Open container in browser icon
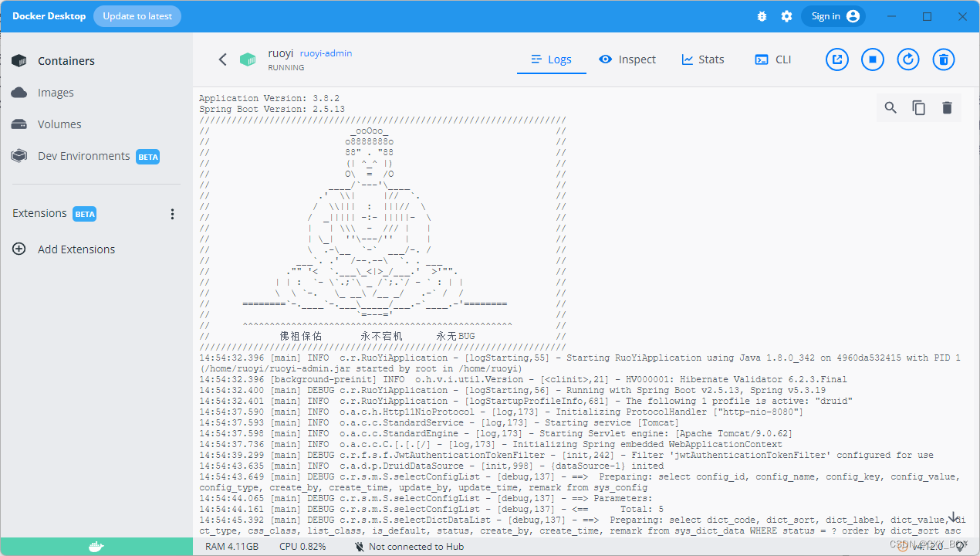 coord(837,59)
